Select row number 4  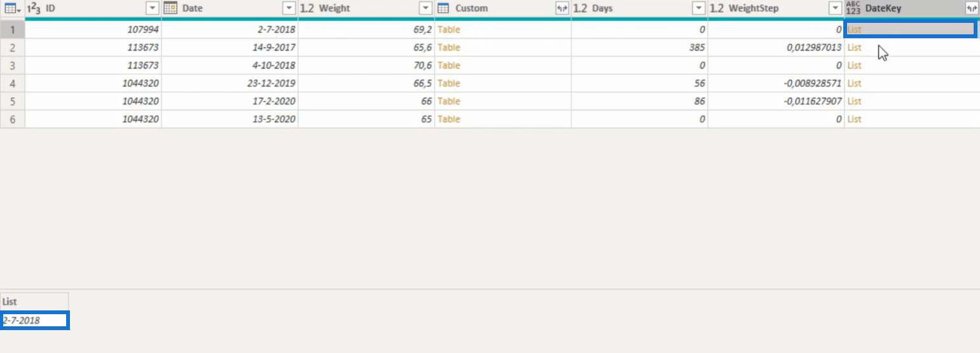[13, 83]
